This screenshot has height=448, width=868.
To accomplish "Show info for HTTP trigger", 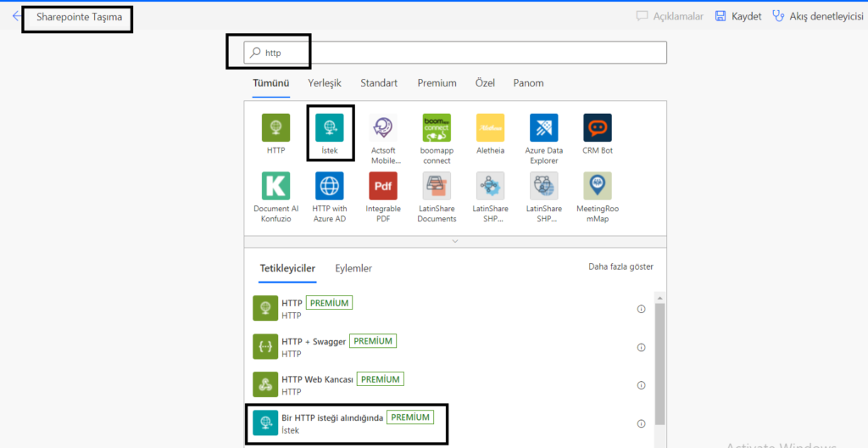I will point(642,310).
